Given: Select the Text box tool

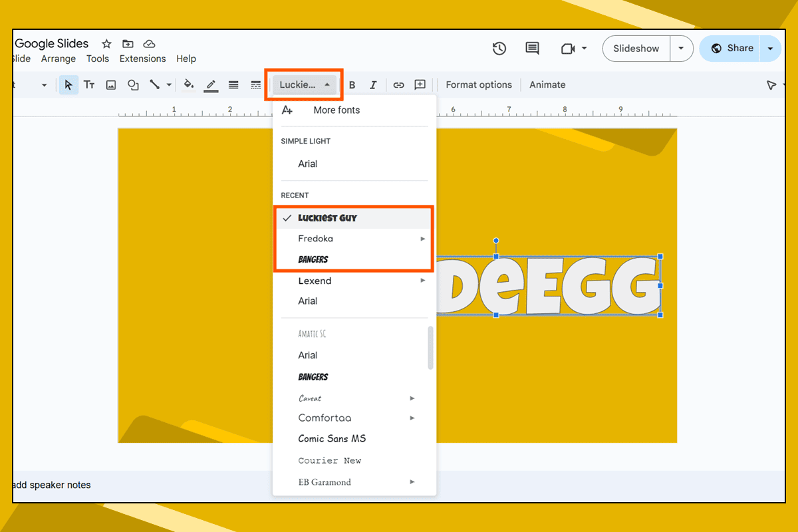Looking at the screenshot, I should (89, 84).
